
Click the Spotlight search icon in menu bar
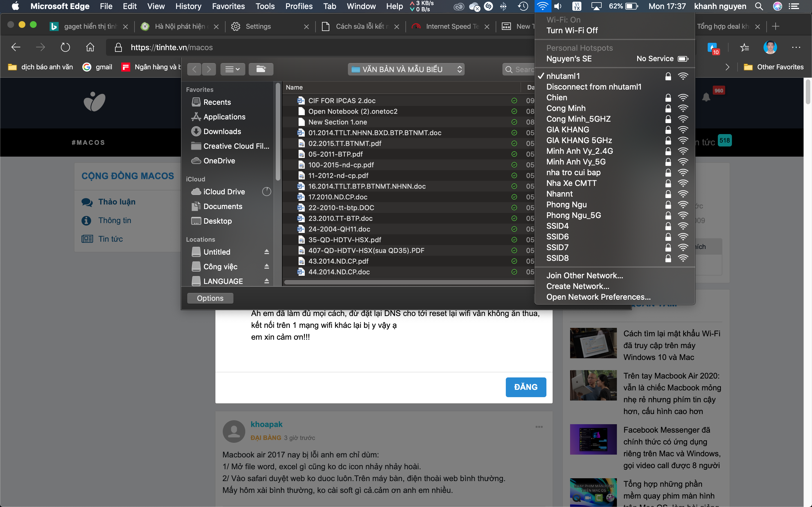pyautogui.click(x=759, y=6)
